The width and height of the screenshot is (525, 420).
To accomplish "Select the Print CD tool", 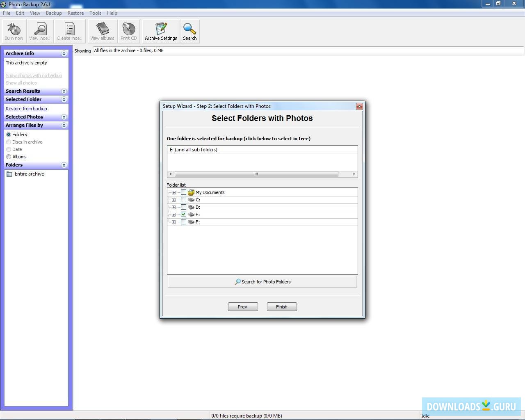I will pos(129,31).
